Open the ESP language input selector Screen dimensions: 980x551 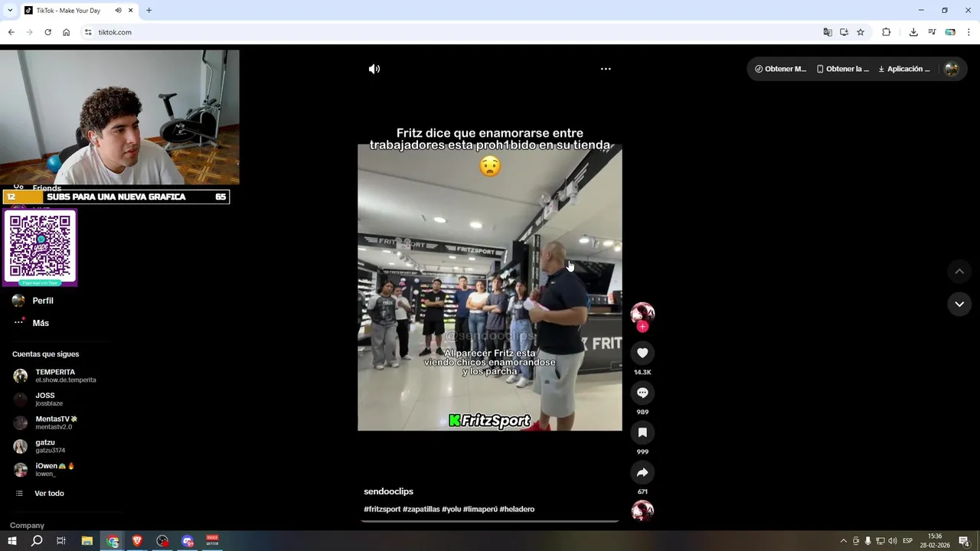pyautogui.click(x=907, y=541)
